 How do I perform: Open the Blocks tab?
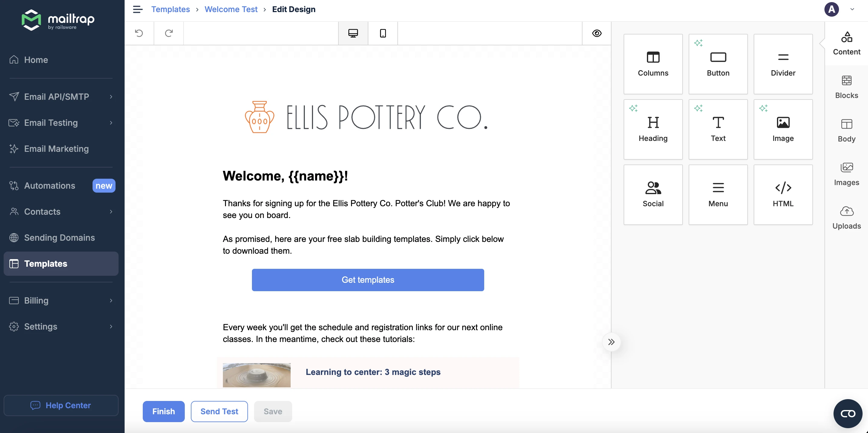click(x=846, y=87)
